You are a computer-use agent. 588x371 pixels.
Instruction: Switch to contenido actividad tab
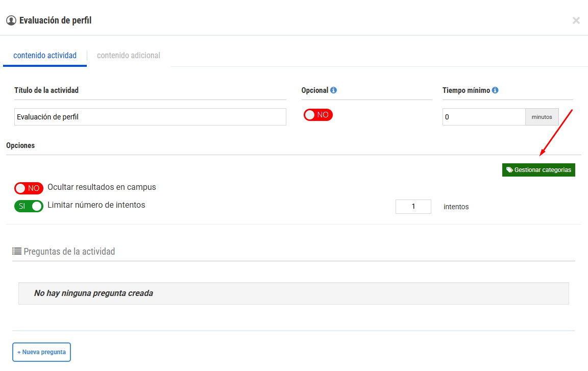(45, 56)
